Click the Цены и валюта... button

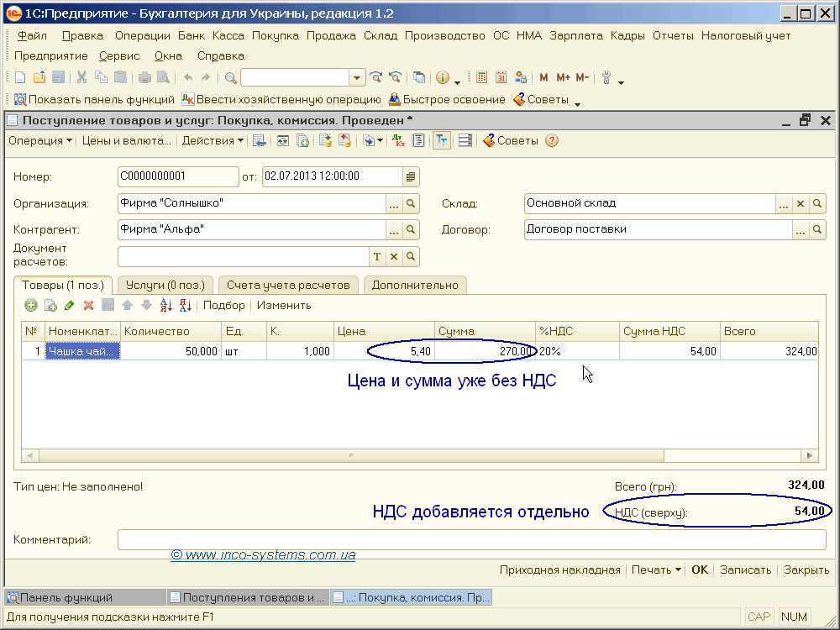[x=127, y=141]
